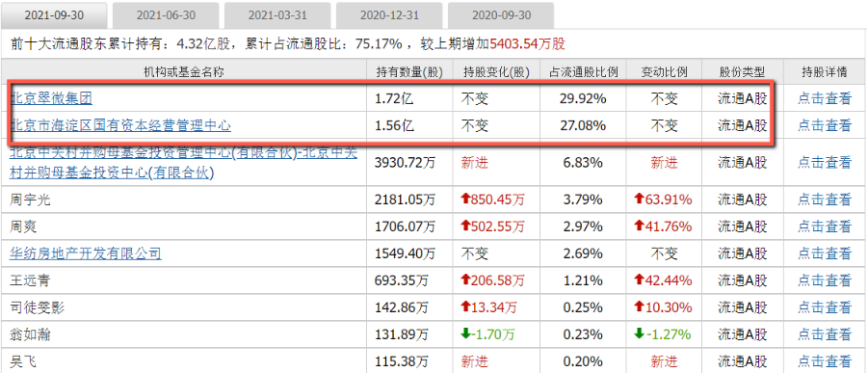Viewport: 868px width, 373px height.
Task: Show the 2020-12-31 holdings tab
Action: pos(389,15)
